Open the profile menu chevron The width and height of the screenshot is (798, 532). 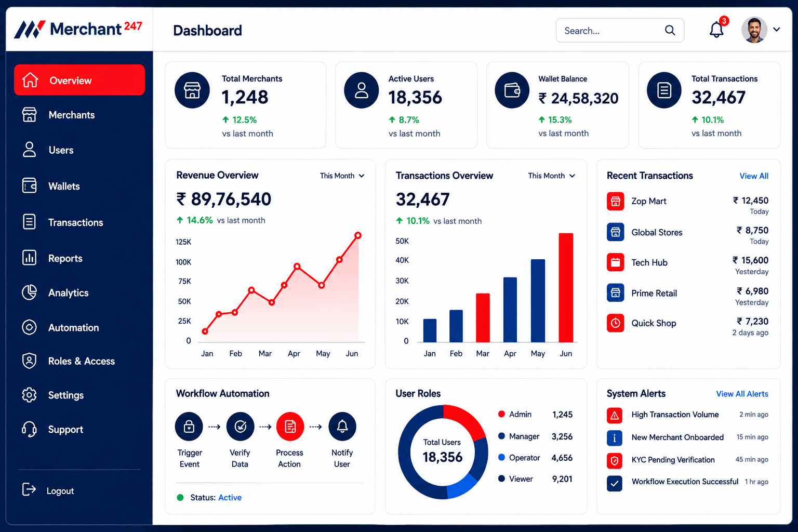point(776,30)
